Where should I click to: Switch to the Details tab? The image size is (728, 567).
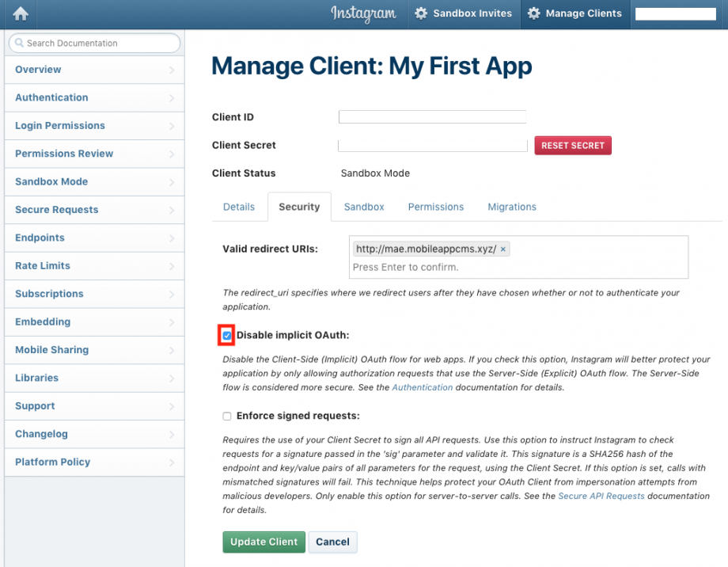pyautogui.click(x=239, y=207)
